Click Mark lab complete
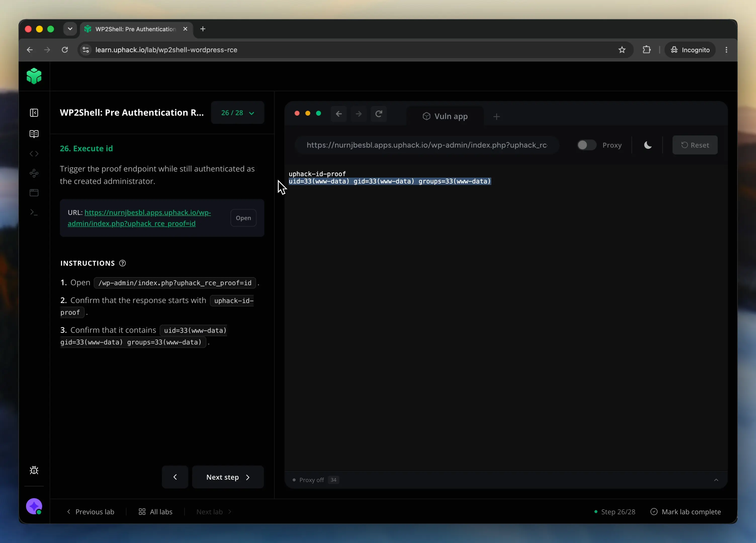This screenshot has width=756, height=543. (686, 512)
